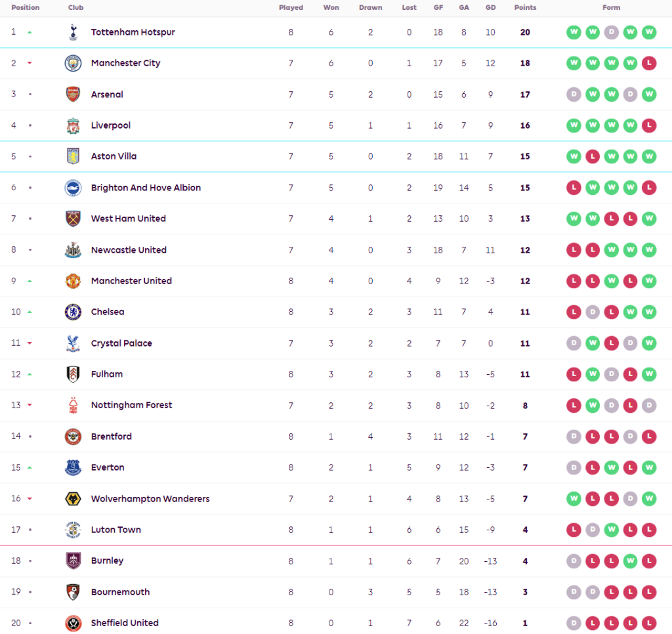
Task: Click the GD column header
Action: click(x=490, y=8)
